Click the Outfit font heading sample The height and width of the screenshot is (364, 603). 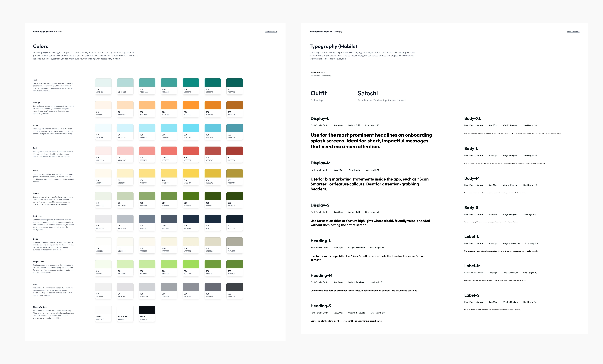(x=318, y=93)
